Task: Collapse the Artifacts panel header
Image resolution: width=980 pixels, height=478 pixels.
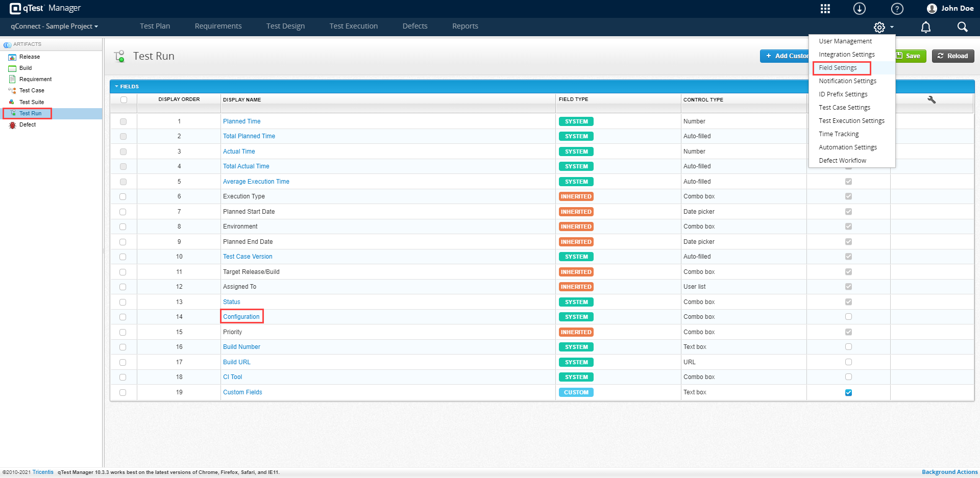Action: tap(27, 44)
